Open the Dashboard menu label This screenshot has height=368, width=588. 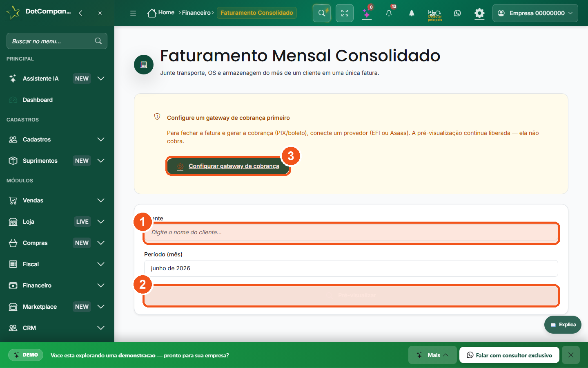(x=38, y=100)
